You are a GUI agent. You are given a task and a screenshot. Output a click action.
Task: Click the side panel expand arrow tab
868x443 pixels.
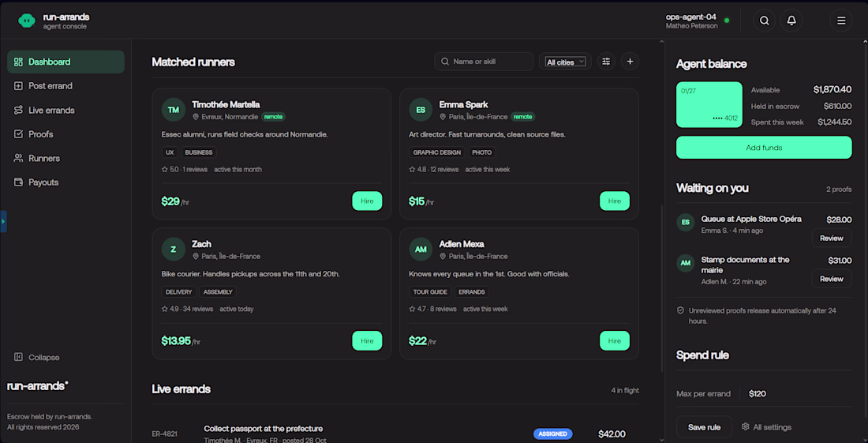click(x=3, y=221)
